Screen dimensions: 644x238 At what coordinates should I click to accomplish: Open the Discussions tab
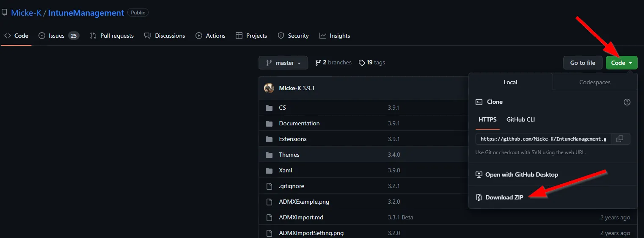pyautogui.click(x=165, y=36)
